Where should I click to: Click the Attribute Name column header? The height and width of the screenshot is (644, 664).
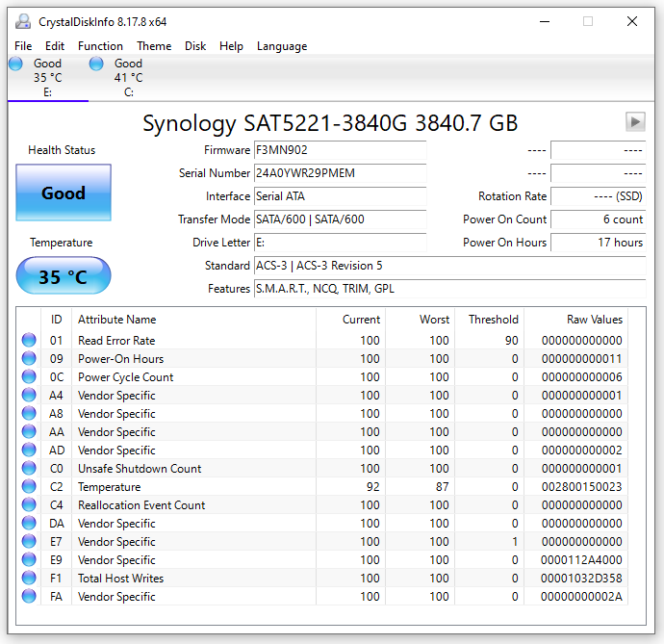click(116, 320)
